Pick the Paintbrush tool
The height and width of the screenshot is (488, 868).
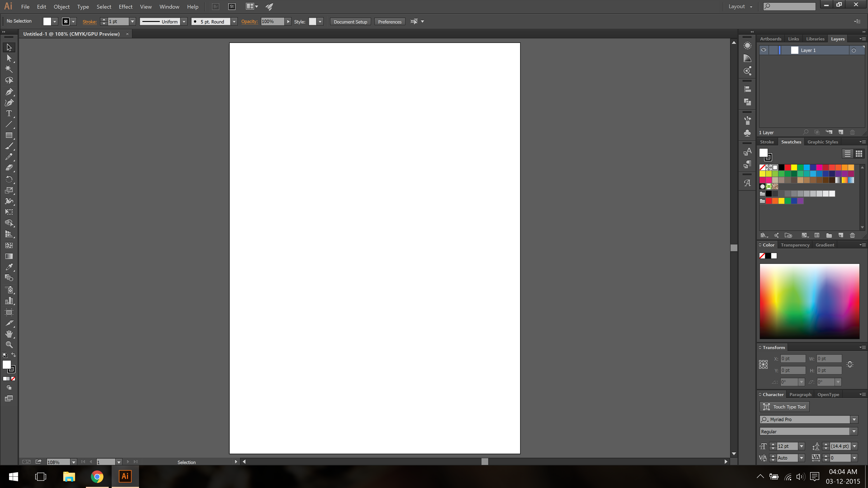tap(9, 146)
